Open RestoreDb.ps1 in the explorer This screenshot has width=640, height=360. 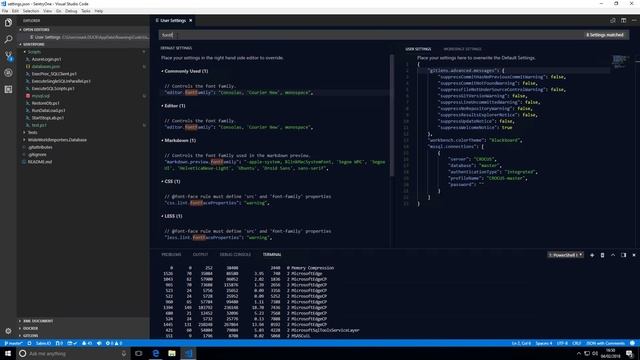pyautogui.click(x=45, y=103)
